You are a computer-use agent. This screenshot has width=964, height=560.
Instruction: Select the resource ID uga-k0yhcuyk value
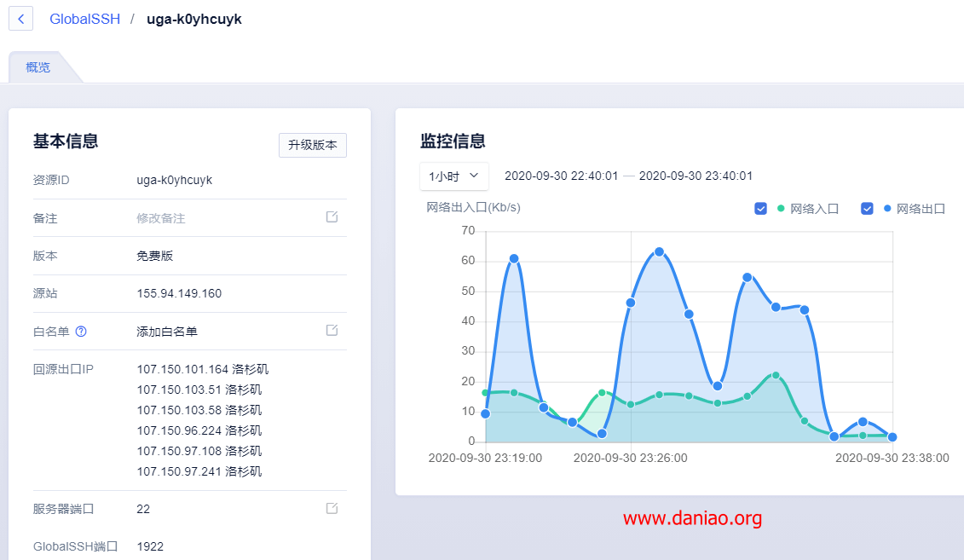(x=175, y=180)
